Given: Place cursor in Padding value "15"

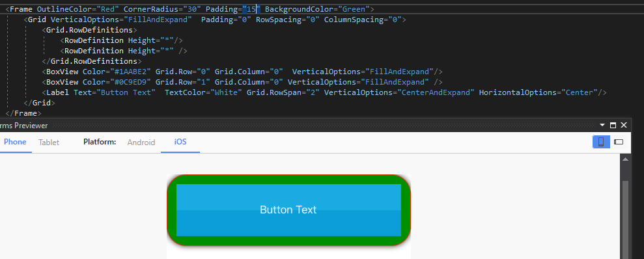Looking at the screenshot, I should (249, 9).
